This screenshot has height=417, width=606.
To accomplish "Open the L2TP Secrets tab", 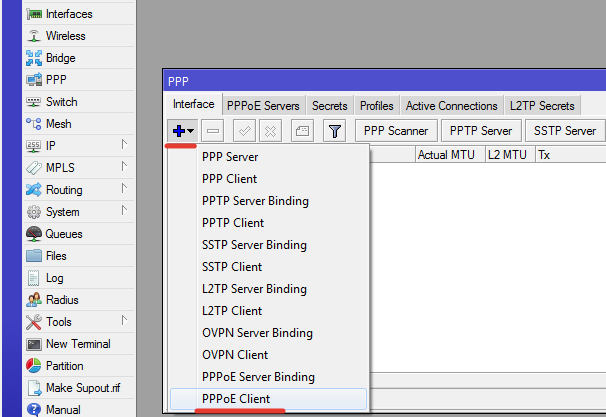I will pyautogui.click(x=542, y=106).
